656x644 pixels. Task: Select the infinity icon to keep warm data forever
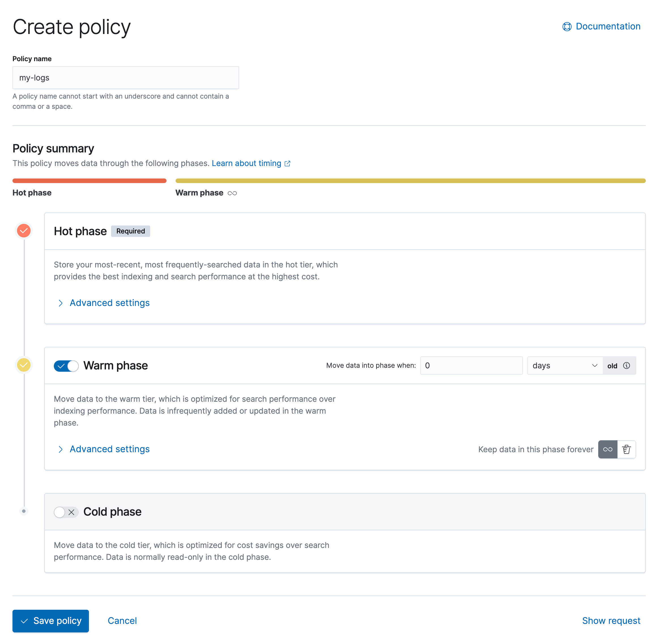pos(607,449)
